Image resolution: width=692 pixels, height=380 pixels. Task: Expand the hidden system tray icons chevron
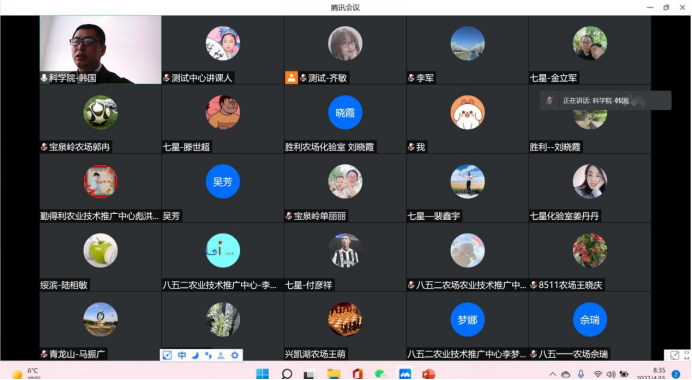coord(553,374)
